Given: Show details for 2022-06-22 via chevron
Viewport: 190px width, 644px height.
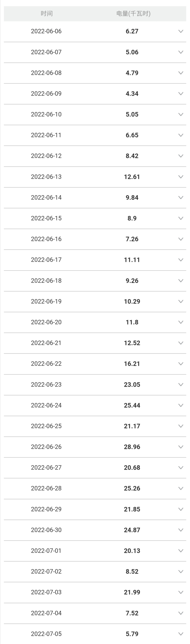Looking at the screenshot, I should (x=181, y=364).
